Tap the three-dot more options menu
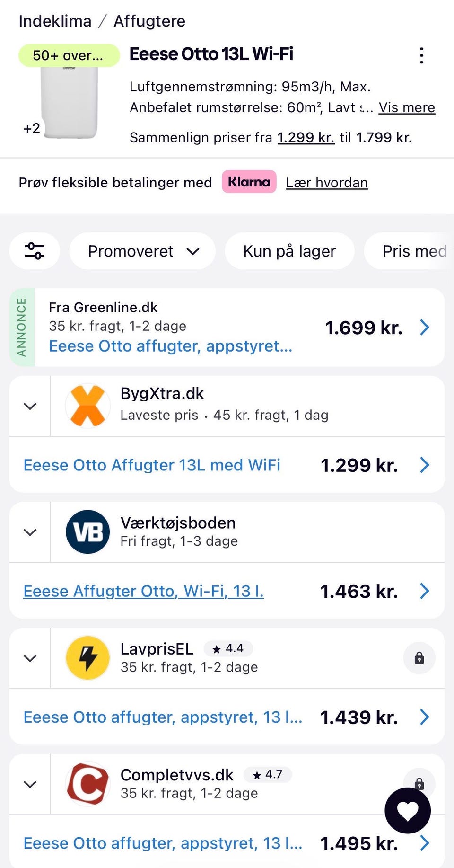This screenshot has height=868, width=454. click(x=421, y=55)
